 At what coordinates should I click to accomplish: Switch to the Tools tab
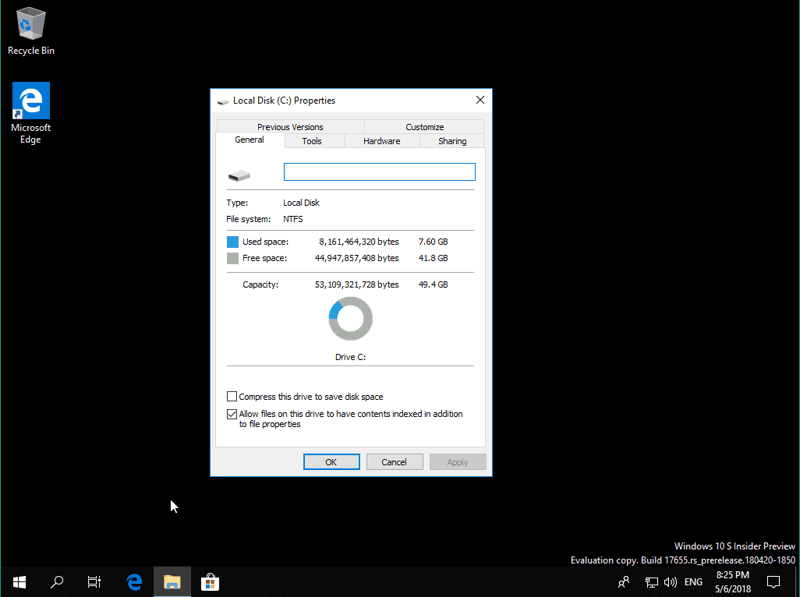(x=312, y=141)
